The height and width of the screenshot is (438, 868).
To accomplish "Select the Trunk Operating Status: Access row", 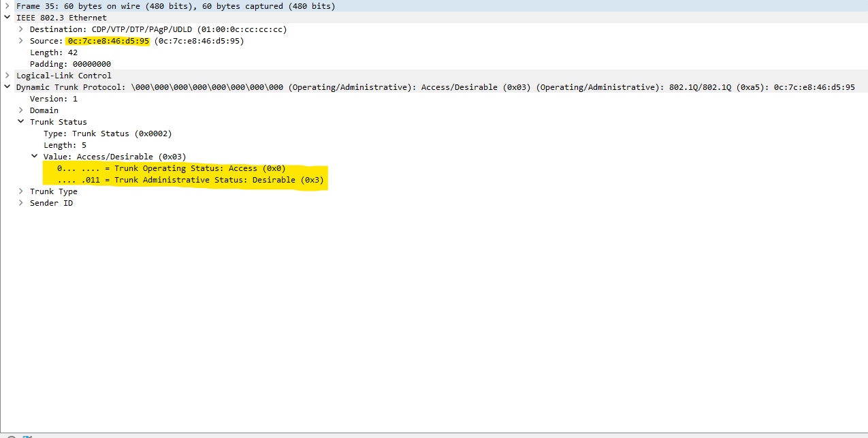I will pos(171,168).
